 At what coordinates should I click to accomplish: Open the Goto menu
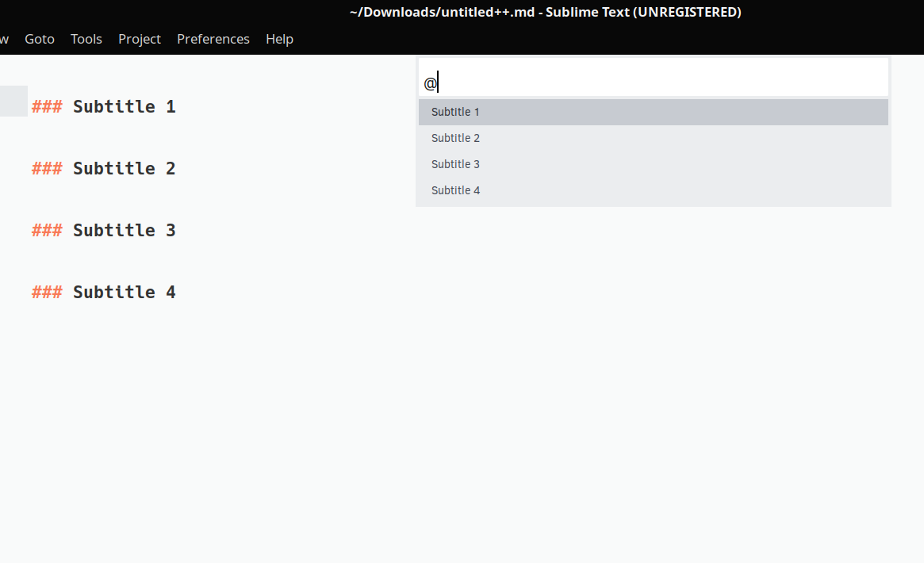tap(40, 39)
